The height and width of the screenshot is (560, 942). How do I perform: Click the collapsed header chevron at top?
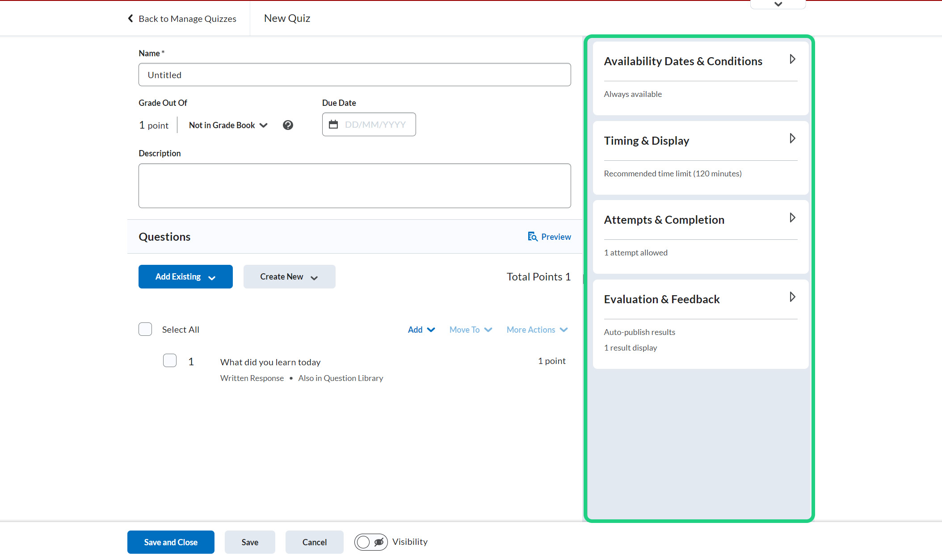[778, 4]
